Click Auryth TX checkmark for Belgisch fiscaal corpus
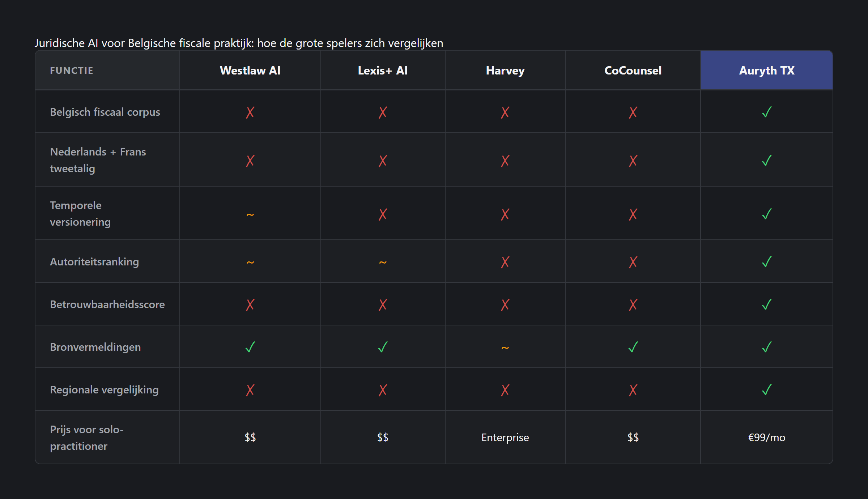This screenshot has width=868, height=499. click(766, 112)
